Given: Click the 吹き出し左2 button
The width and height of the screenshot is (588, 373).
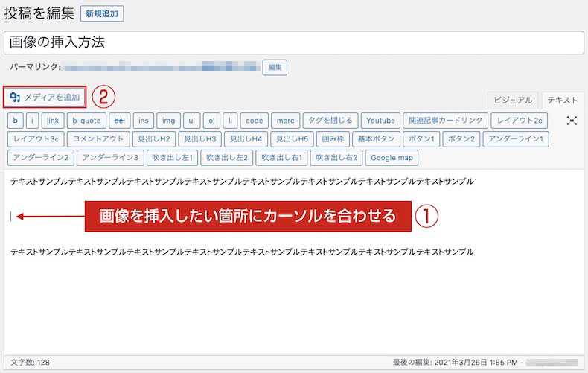Looking at the screenshot, I should pyautogui.click(x=227, y=158).
